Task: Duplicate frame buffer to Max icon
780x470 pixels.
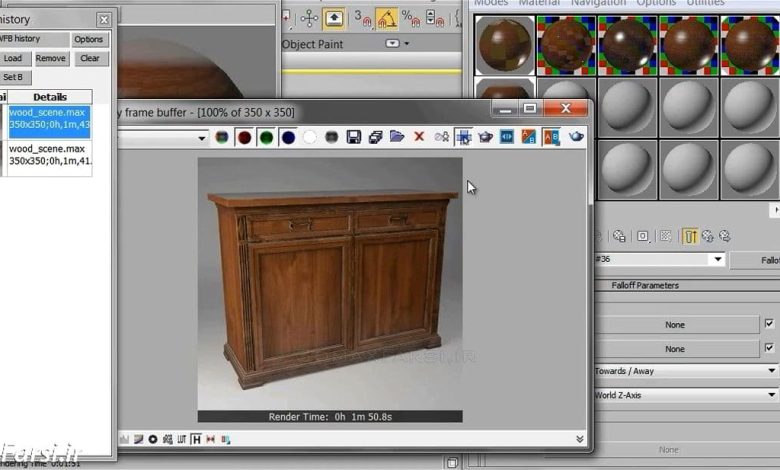Action: (442, 137)
